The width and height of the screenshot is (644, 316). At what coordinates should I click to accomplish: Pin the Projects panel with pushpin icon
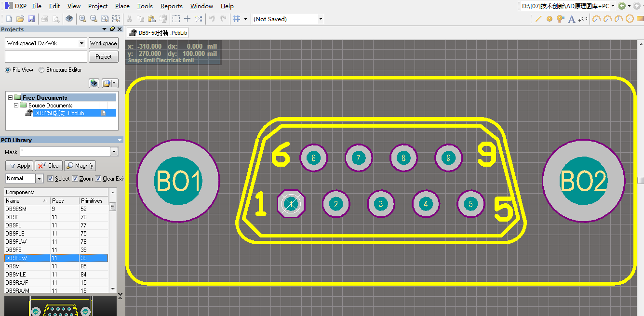point(112,29)
